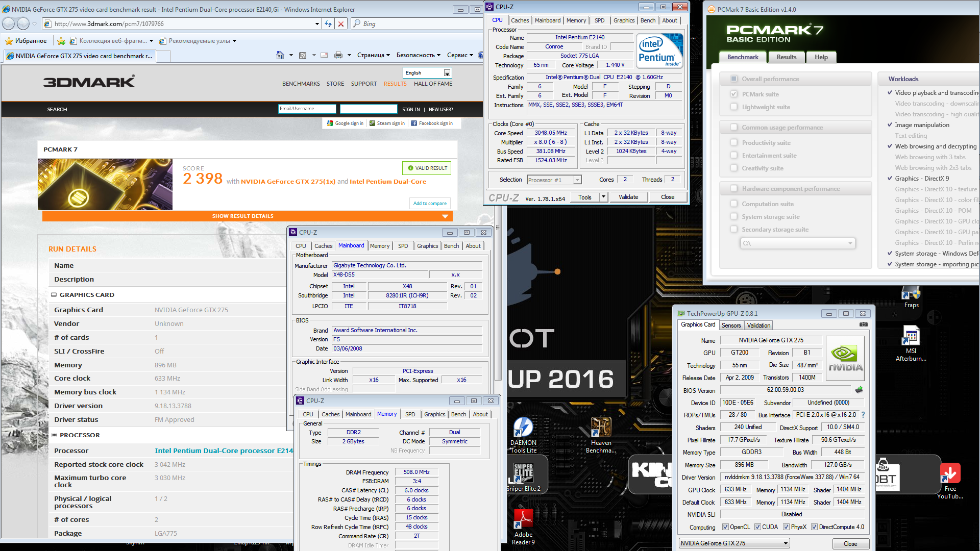Click the VALID RESULT badge

pyautogui.click(x=427, y=168)
